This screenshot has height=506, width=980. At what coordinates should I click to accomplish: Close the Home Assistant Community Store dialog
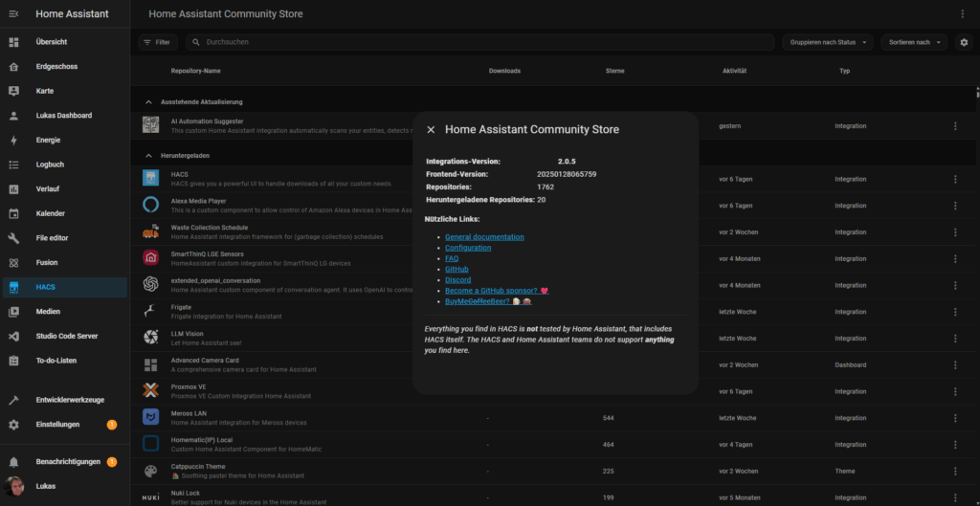click(x=431, y=129)
